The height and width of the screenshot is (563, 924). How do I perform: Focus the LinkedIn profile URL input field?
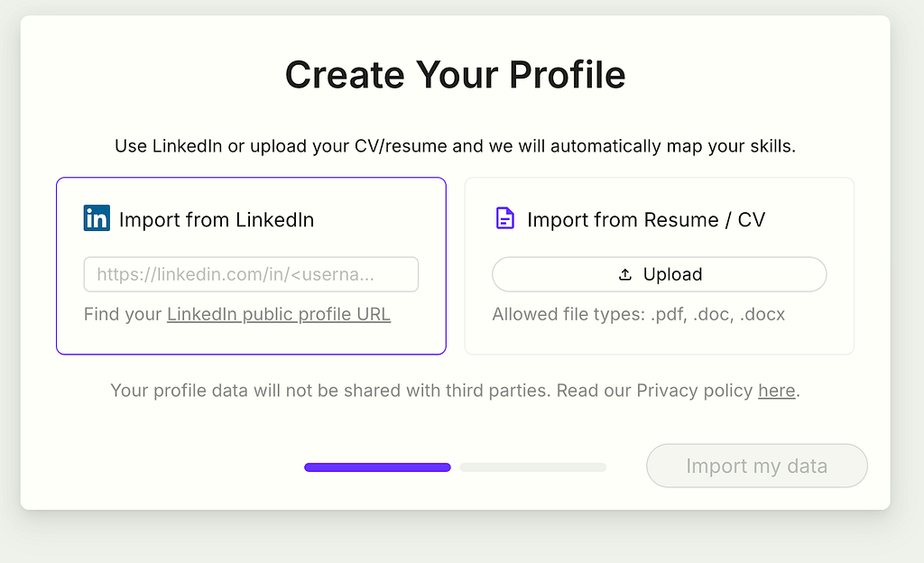(x=251, y=274)
